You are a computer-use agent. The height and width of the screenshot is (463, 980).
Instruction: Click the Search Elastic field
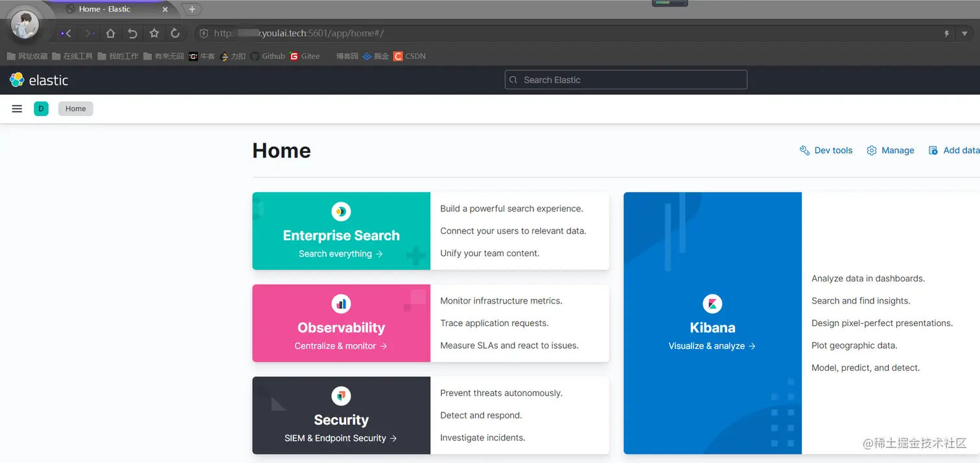click(x=626, y=80)
